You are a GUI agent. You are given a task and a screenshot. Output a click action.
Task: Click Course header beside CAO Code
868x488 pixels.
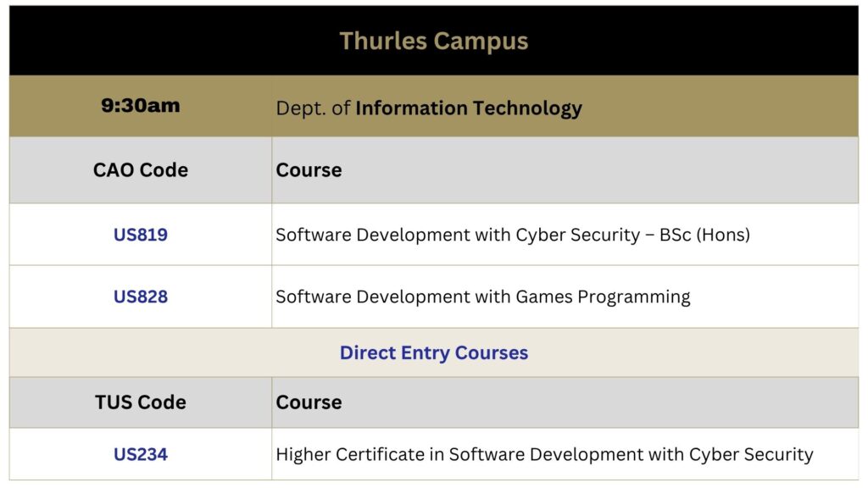309,169
